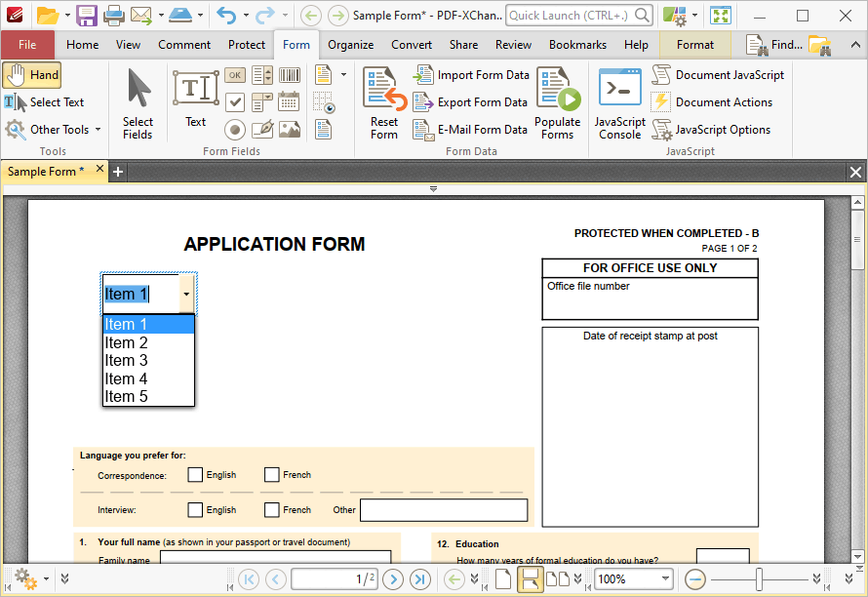Image resolution: width=868 pixels, height=597 pixels.
Task: Check French for Interview
Action: pos(271,509)
